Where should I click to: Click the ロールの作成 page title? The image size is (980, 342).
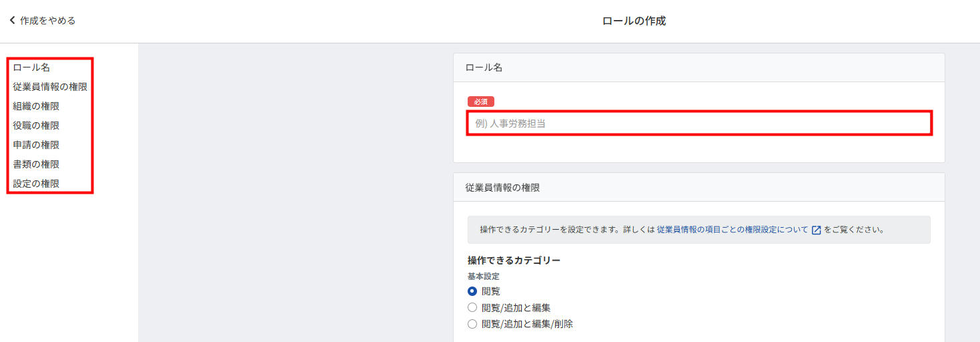pos(634,21)
